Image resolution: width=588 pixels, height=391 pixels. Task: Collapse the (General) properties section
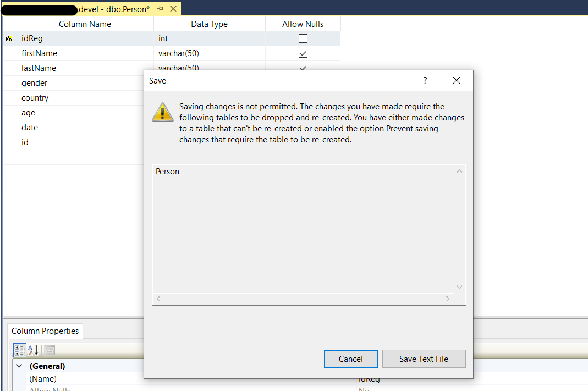19,366
